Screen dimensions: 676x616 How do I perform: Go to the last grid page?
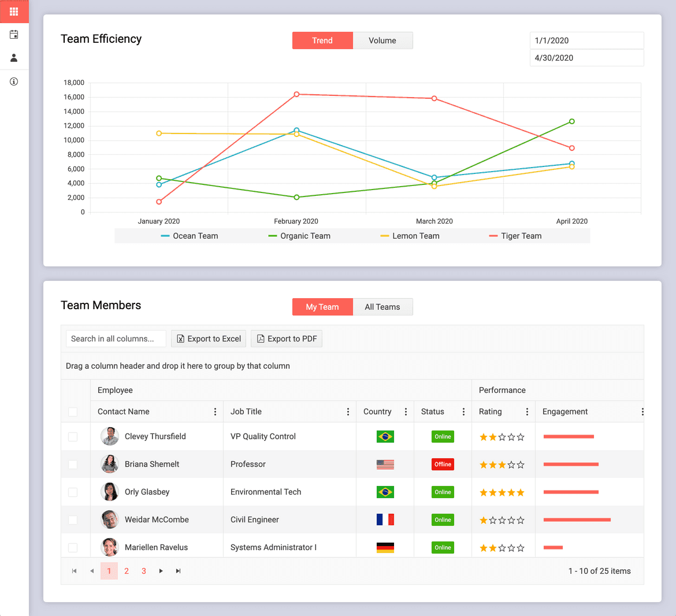[x=179, y=571]
